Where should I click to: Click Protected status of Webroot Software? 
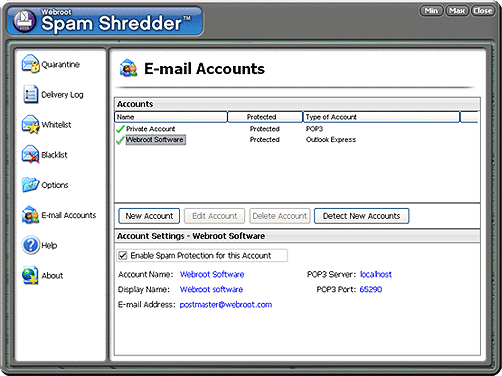tap(265, 140)
